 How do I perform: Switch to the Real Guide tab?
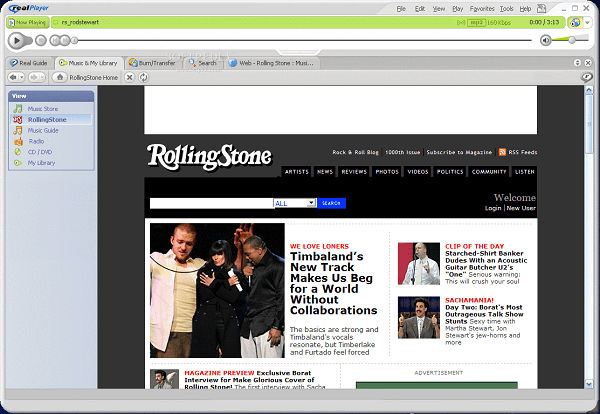tap(29, 63)
